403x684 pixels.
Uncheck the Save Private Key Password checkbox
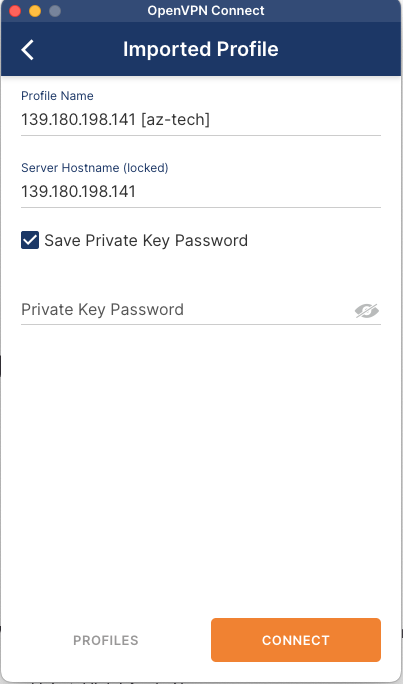tap(30, 240)
